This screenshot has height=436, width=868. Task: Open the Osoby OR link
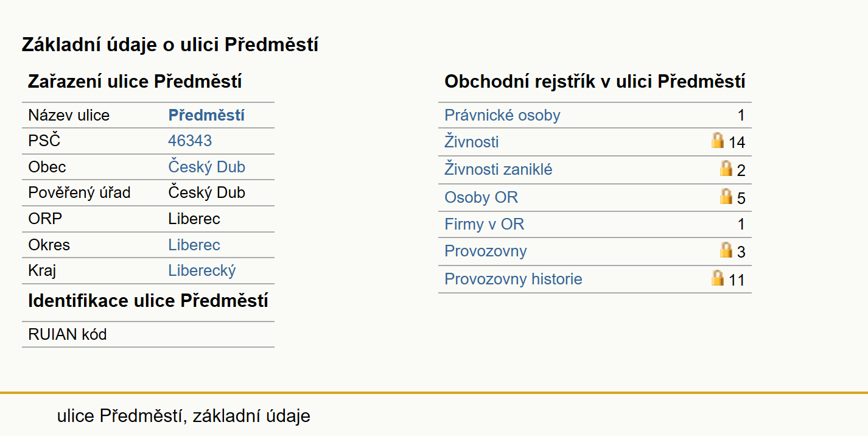(481, 197)
